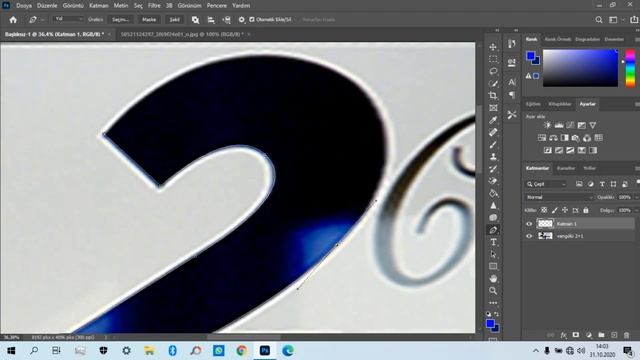Click inside the blue color picker field
This screenshot has width=640, height=360.
pos(580,68)
